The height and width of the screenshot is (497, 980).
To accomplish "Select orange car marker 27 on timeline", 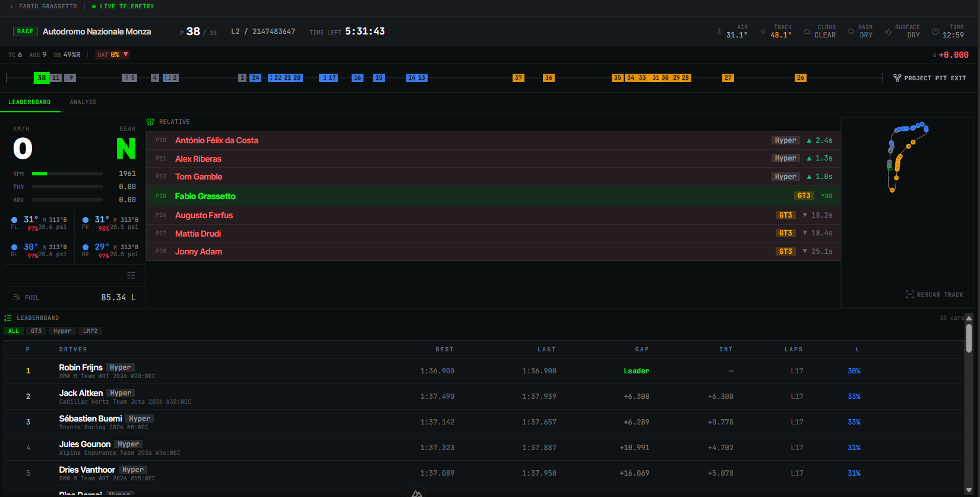I will click(x=728, y=78).
